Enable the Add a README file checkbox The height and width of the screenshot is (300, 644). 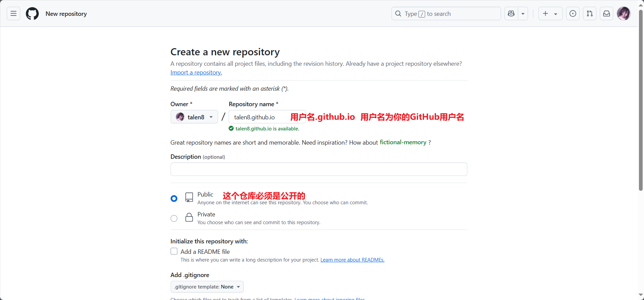(x=174, y=251)
